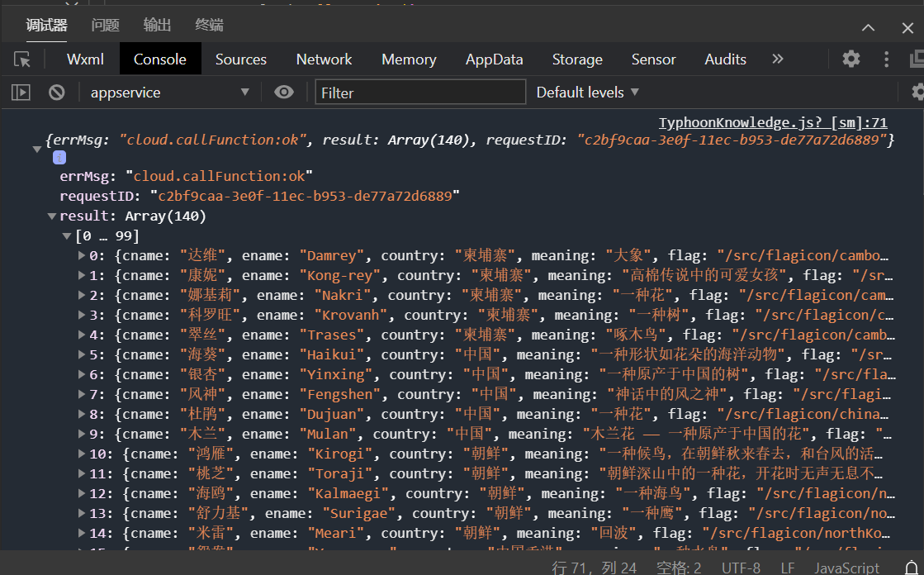Toggle the console sidebar panel icon
Screen dimensions: 924x575
point(21,93)
